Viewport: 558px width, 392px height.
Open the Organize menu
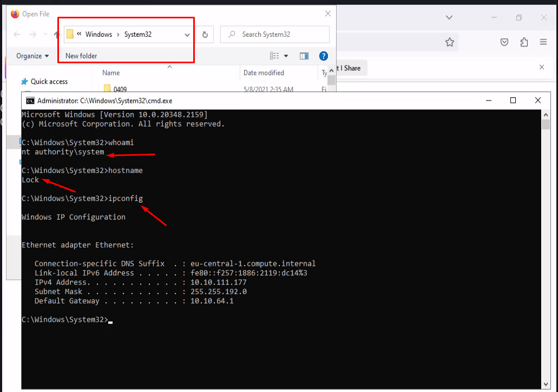(32, 56)
